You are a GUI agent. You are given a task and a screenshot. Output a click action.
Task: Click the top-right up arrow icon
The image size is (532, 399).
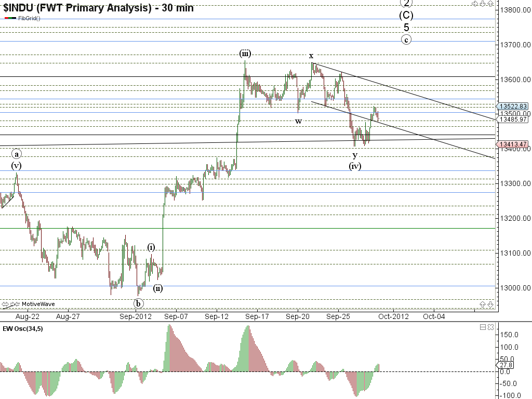(x=490, y=4)
